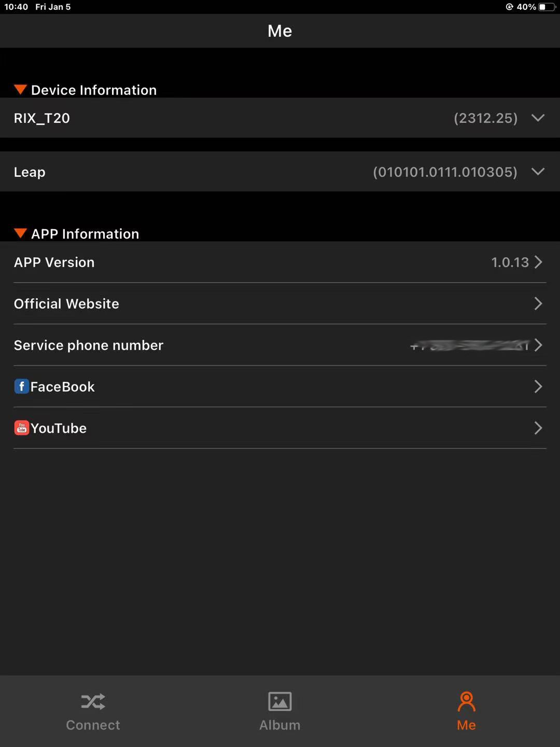Collapse APP Information using orange triangle

(20, 233)
